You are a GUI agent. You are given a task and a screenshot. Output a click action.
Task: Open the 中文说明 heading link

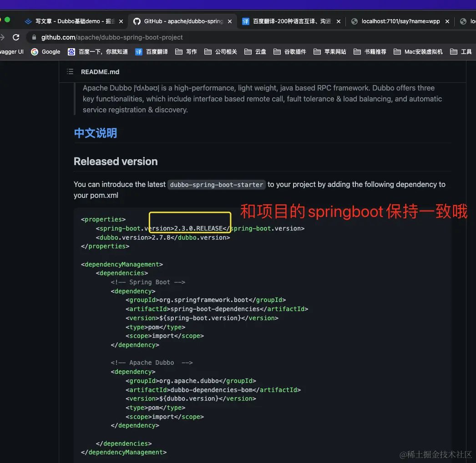[x=95, y=133]
